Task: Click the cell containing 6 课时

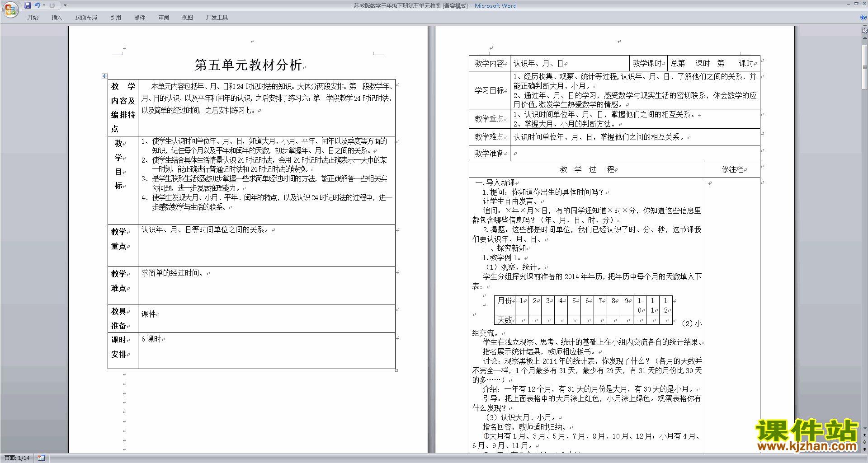Action: 267,351
